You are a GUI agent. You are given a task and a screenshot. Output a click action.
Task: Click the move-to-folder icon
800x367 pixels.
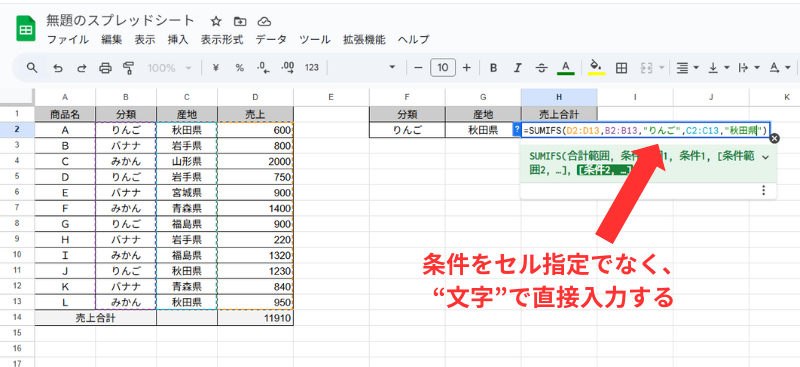[x=240, y=21]
